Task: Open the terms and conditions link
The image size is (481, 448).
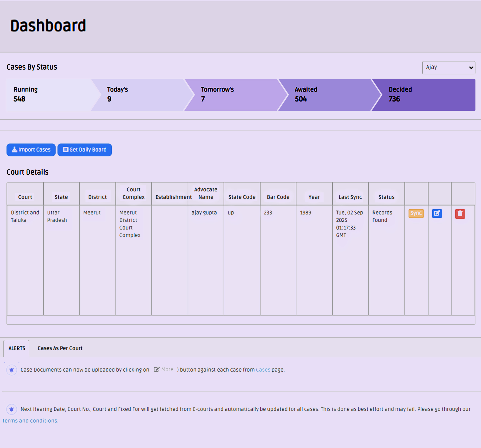Action: [x=31, y=421]
